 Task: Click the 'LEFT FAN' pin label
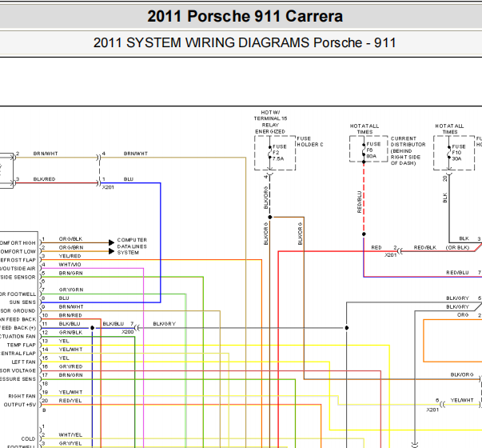tap(24, 362)
